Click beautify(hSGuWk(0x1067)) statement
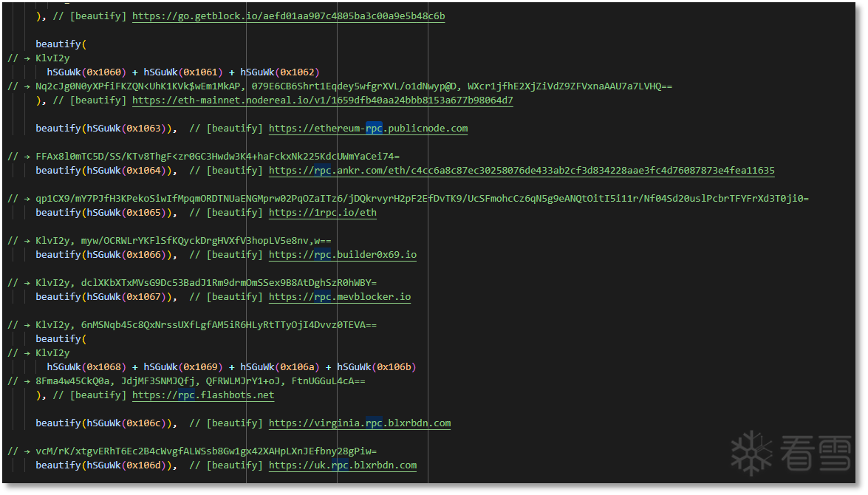Screen dimensions: 868x495 click(x=106, y=297)
